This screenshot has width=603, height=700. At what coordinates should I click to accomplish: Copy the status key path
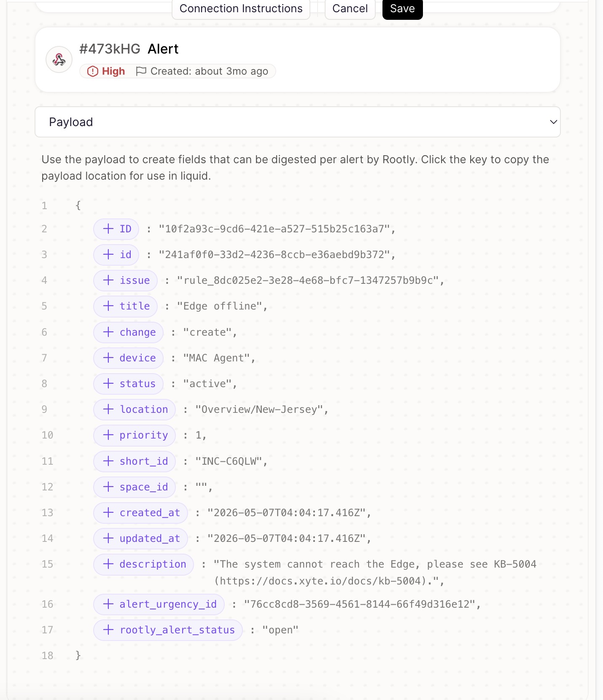point(128,383)
